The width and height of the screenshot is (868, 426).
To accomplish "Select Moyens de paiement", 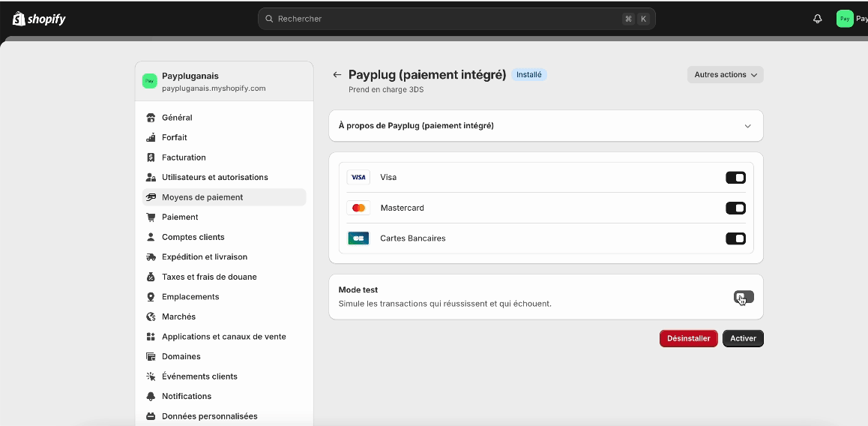I will click(x=224, y=197).
